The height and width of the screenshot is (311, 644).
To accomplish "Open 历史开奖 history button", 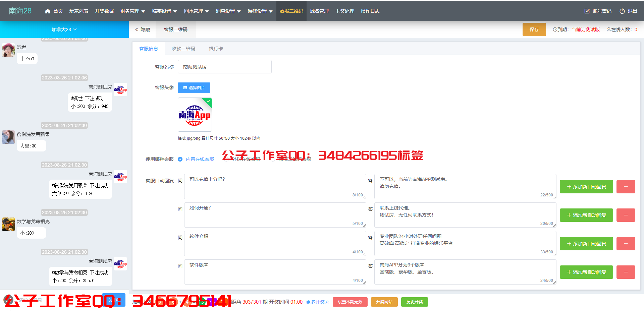I will tap(415, 302).
